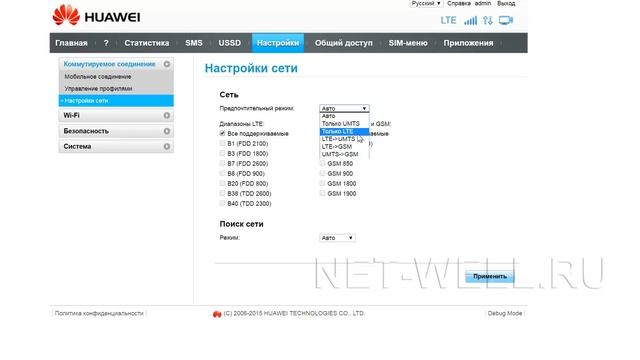The image size is (640, 360).
Task: Toggle B40 (TDD 2300) checkbox
Action: pos(222,203)
